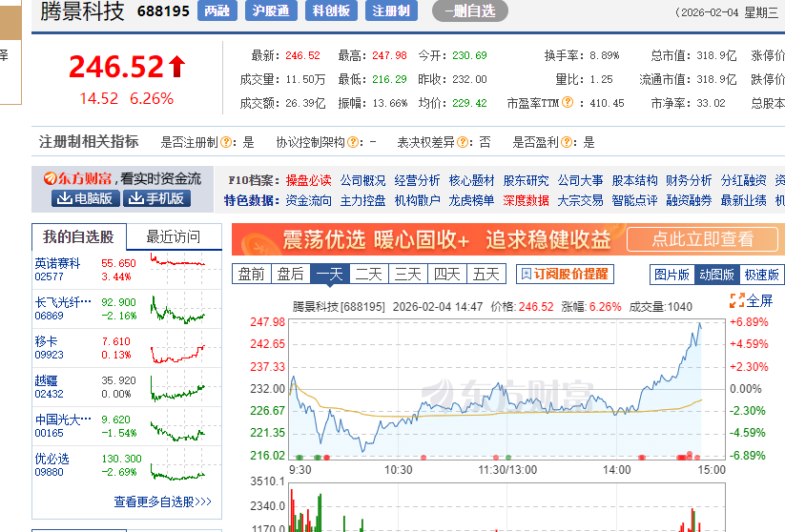Click the 两融 tag
The width and height of the screenshot is (785, 532).
217,10
